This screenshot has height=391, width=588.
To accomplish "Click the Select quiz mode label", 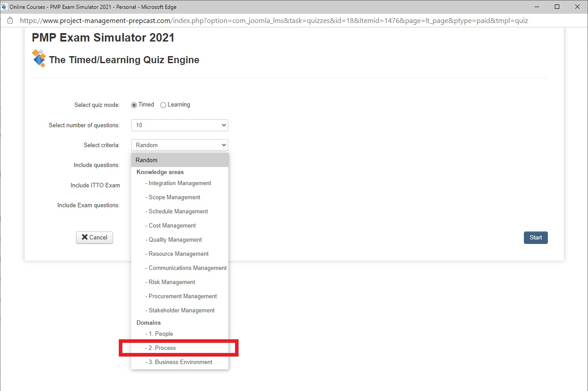I will coord(97,105).
